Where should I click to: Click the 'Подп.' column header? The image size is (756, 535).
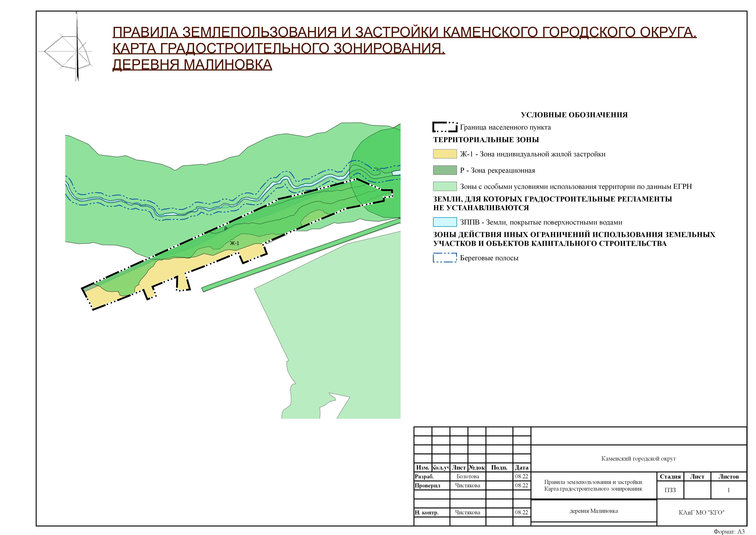(499, 467)
